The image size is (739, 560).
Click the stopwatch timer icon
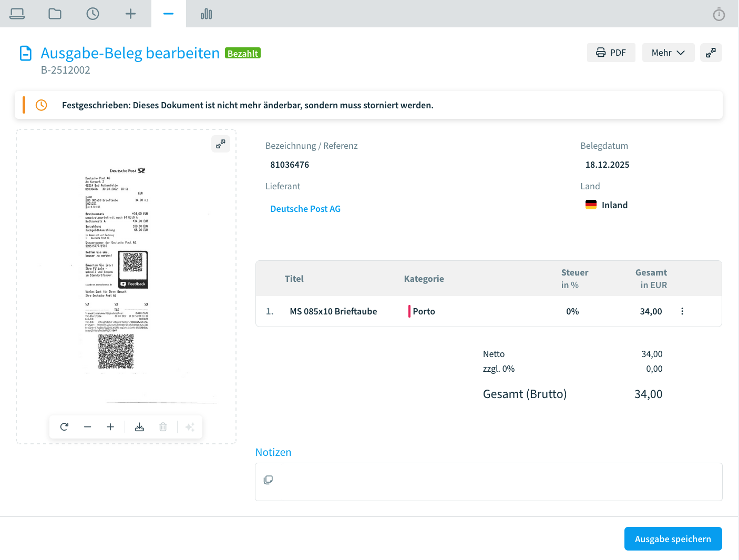719,14
